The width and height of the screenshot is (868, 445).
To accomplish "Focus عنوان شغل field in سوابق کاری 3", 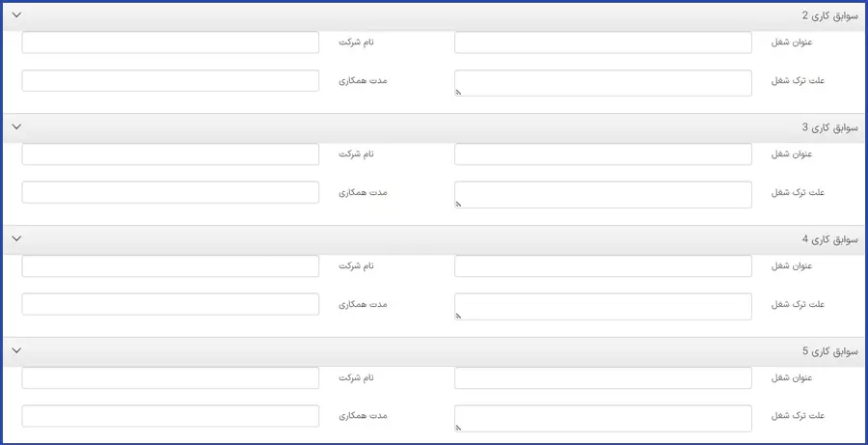I will pyautogui.click(x=603, y=154).
